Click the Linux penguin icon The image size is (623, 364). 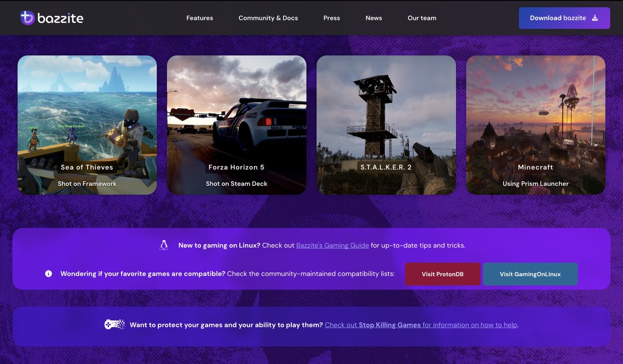[x=164, y=245]
